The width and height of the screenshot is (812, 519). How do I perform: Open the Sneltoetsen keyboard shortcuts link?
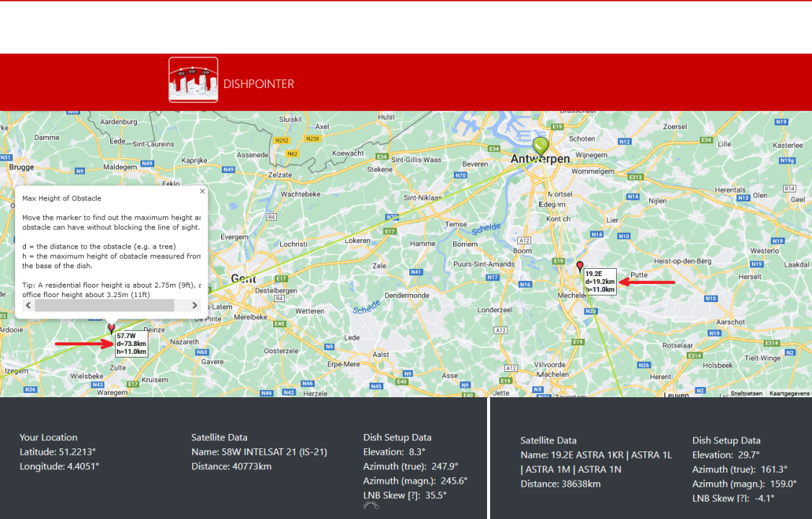point(746,394)
